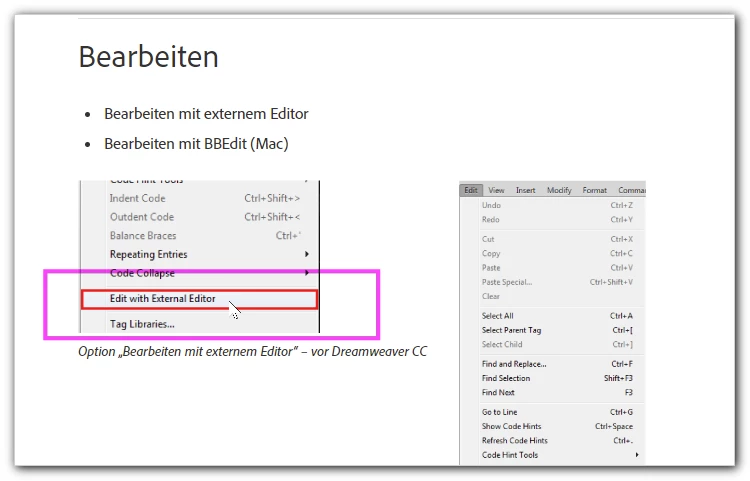Choose Indent Code entry
This screenshot has height=481, width=750.
point(206,198)
